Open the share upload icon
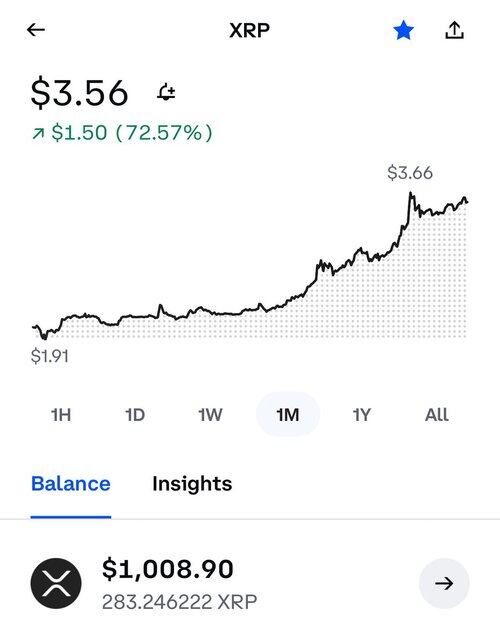Image resolution: width=500 pixels, height=642 pixels. [454, 30]
